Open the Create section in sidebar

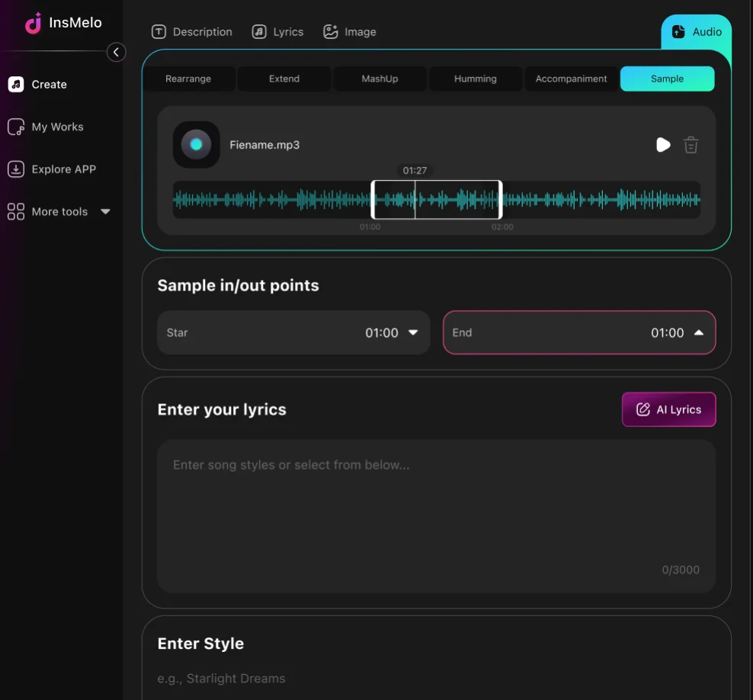point(37,85)
